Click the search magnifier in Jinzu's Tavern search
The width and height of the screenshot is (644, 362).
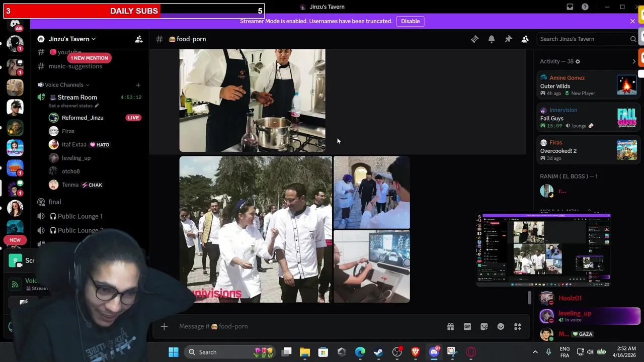point(633,39)
